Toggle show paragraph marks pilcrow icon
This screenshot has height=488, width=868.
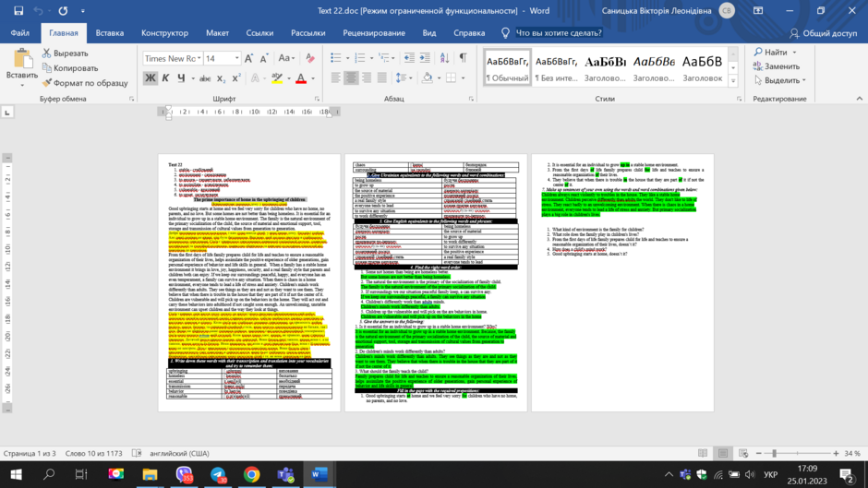(463, 57)
